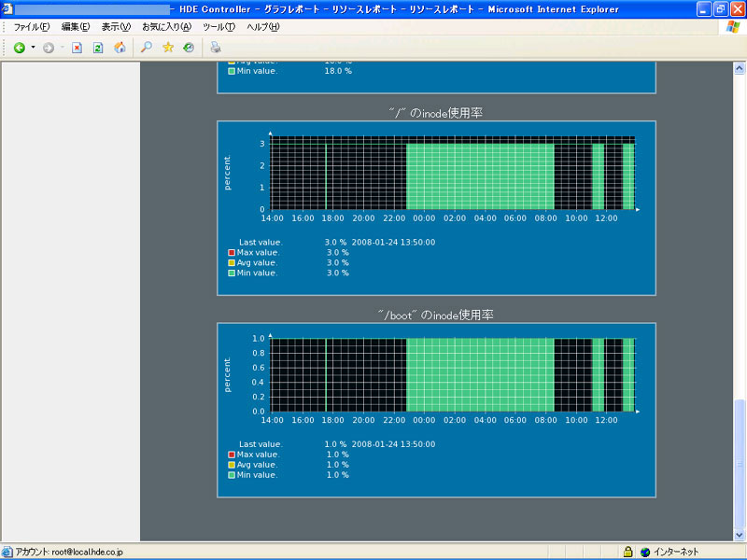Close the Internet Explorer window
Image resolution: width=747 pixels, height=560 pixels.
tap(738, 9)
